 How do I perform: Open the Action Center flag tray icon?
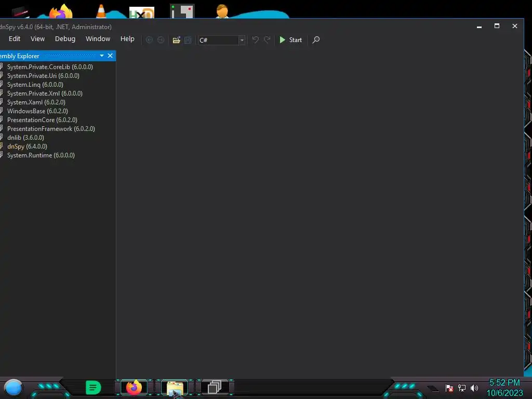click(x=449, y=388)
